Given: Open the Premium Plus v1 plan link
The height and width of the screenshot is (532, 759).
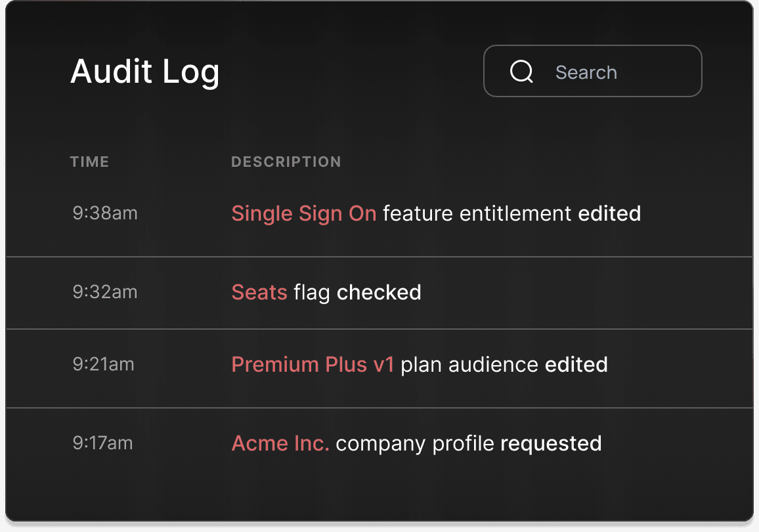Looking at the screenshot, I should coord(313,365).
